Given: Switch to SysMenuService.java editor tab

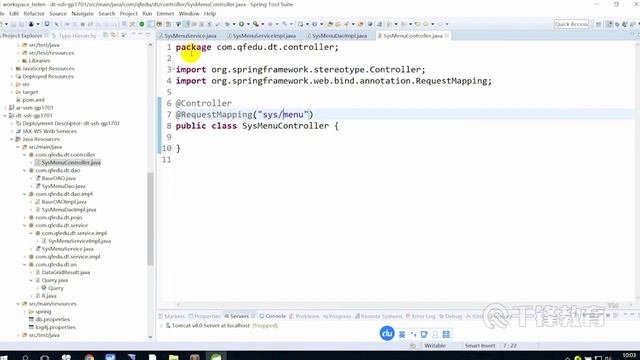Looking at the screenshot, I should (190, 36).
